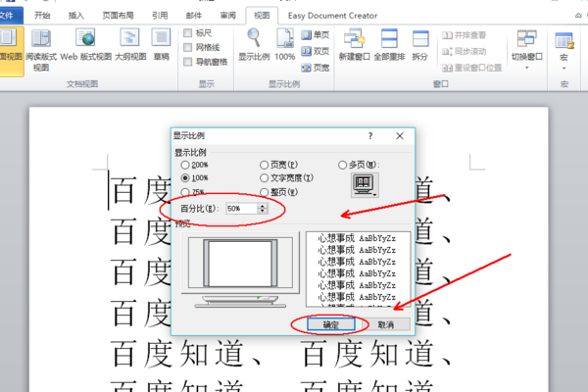
Task: Select the 页宽(P) radio option
Action: 264,165
